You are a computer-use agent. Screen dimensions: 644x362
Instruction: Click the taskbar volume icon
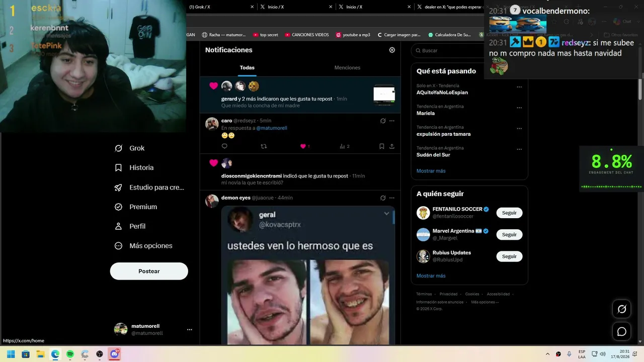[603, 354]
